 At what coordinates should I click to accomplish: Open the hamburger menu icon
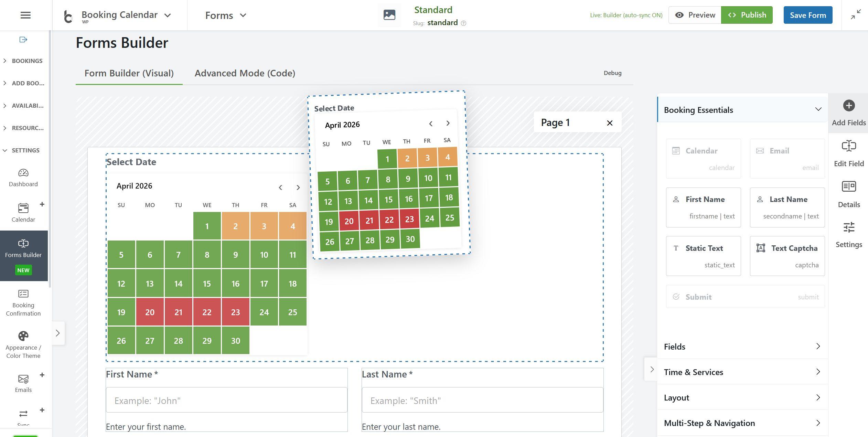pyautogui.click(x=25, y=15)
